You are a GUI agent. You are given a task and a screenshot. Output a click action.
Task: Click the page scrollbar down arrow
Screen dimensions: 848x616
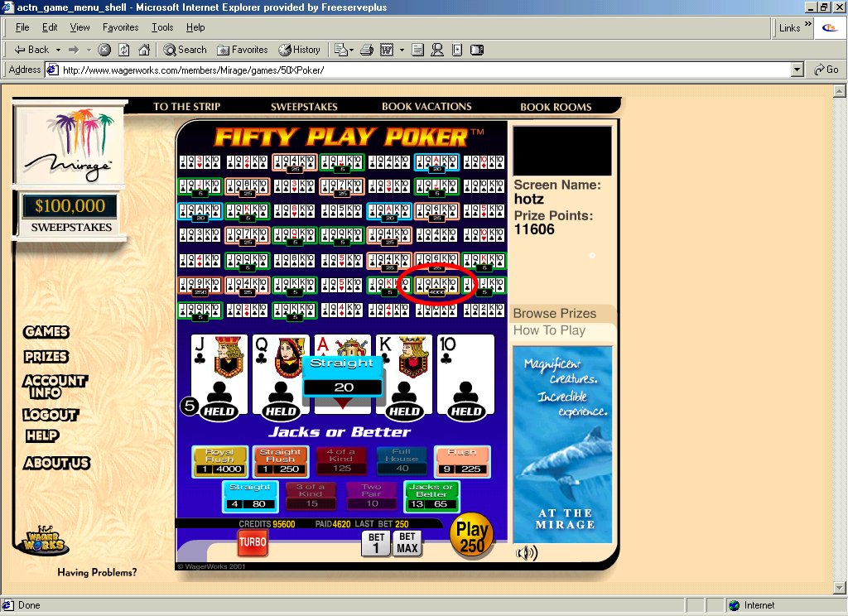840,588
